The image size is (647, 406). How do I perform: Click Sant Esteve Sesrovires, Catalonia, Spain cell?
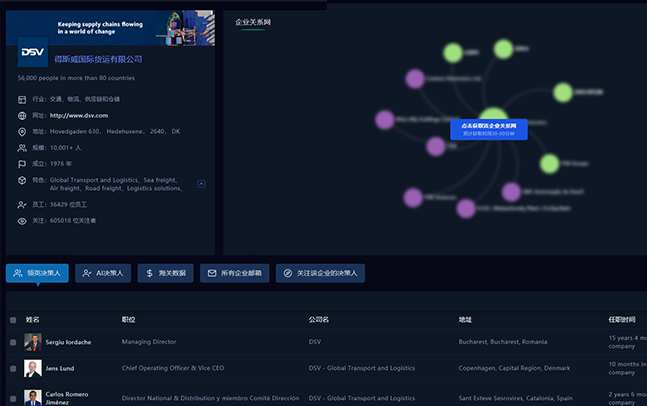[515, 398]
